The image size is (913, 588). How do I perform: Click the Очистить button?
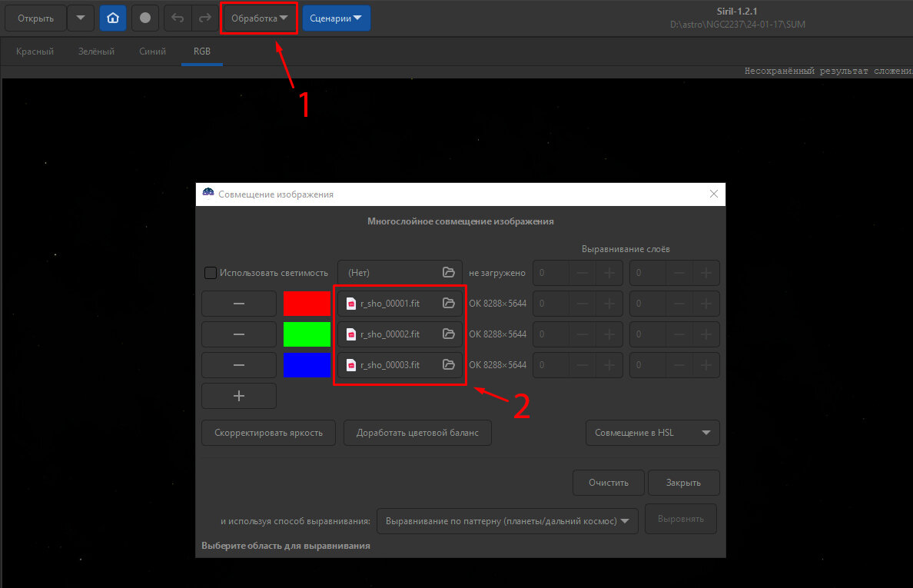[x=609, y=483]
